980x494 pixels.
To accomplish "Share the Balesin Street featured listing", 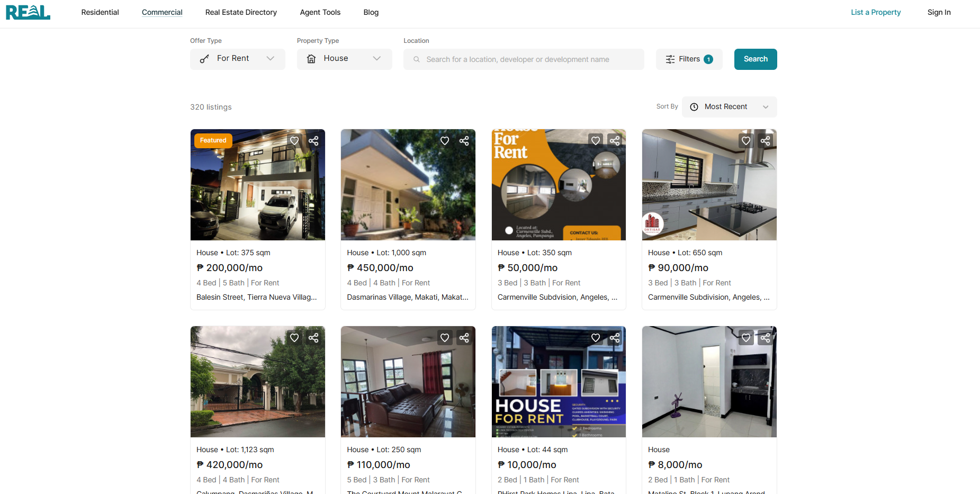I will (x=313, y=141).
